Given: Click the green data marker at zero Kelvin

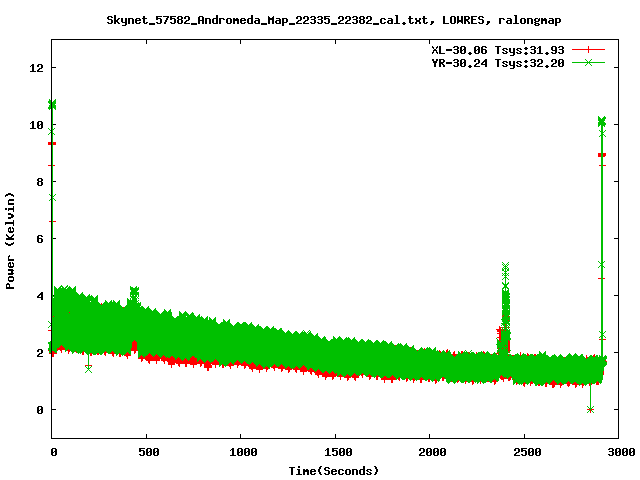Looking at the screenshot, I should [590, 409].
